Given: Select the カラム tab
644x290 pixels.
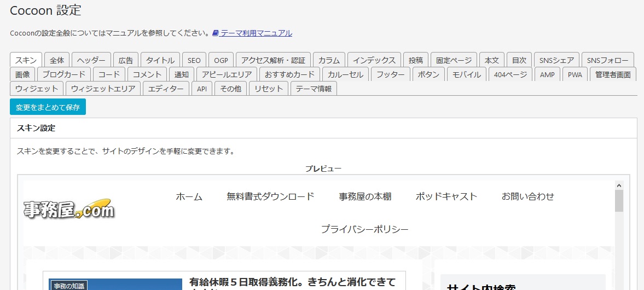Looking at the screenshot, I should click(329, 60).
